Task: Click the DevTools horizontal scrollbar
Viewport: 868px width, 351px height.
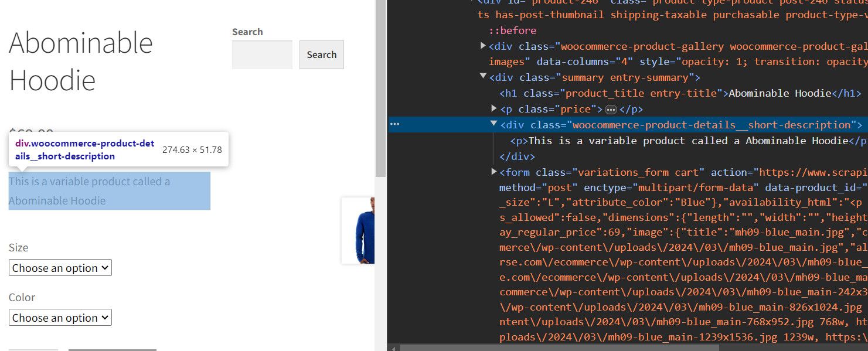Action: tap(560, 347)
